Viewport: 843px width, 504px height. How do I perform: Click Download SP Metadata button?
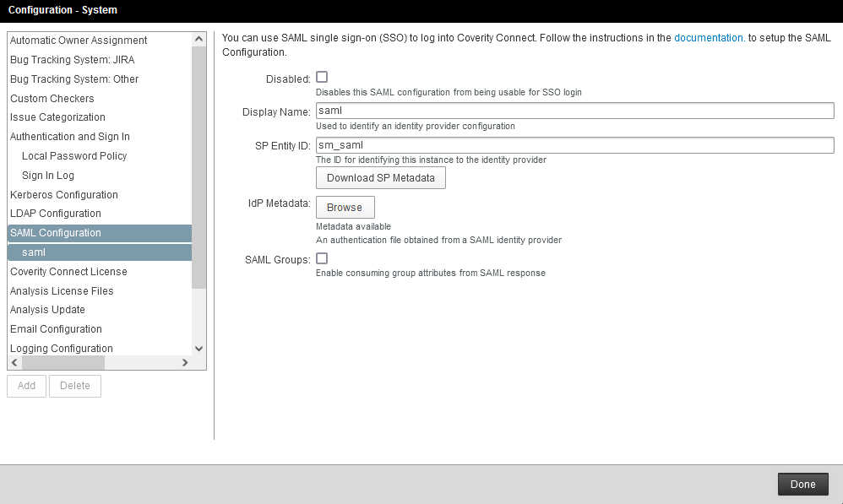380,177
